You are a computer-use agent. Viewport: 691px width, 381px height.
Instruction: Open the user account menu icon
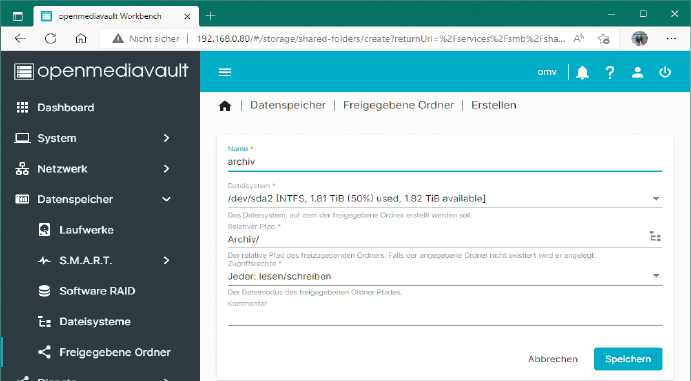click(637, 72)
